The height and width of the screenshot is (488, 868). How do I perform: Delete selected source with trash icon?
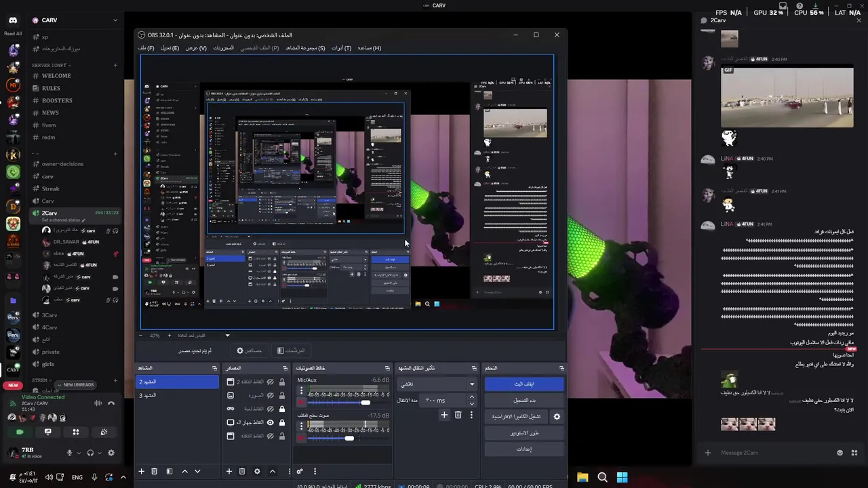click(x=242, y=471)
